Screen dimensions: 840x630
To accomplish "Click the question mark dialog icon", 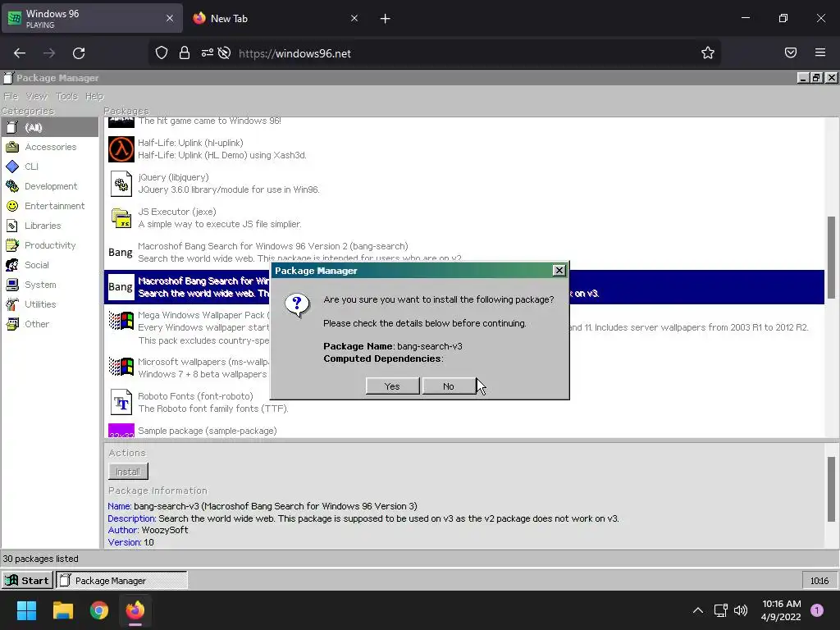I will [297, 305].
